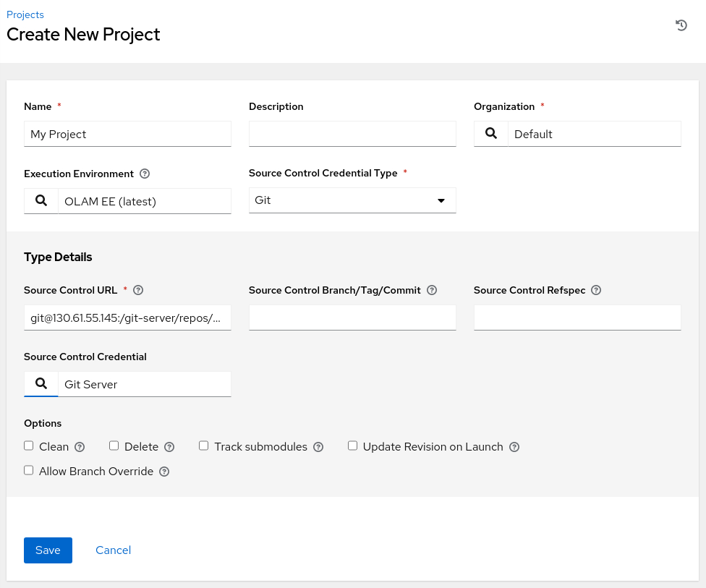Go to Projects breadcrumb link
The height and width of the screenshot is (588, 706).
25,14
